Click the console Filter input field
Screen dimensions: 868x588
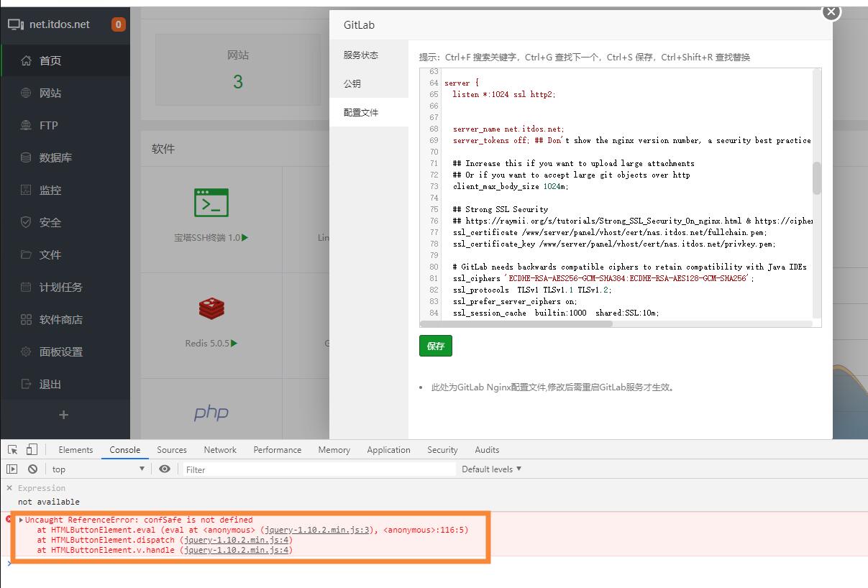pyautogui.click(x=319, y=469)
